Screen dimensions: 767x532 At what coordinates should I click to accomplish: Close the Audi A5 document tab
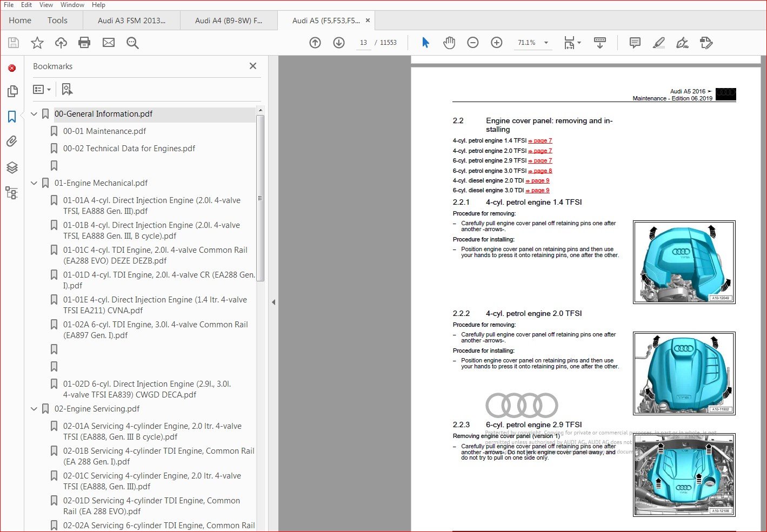tap(368, 21)
